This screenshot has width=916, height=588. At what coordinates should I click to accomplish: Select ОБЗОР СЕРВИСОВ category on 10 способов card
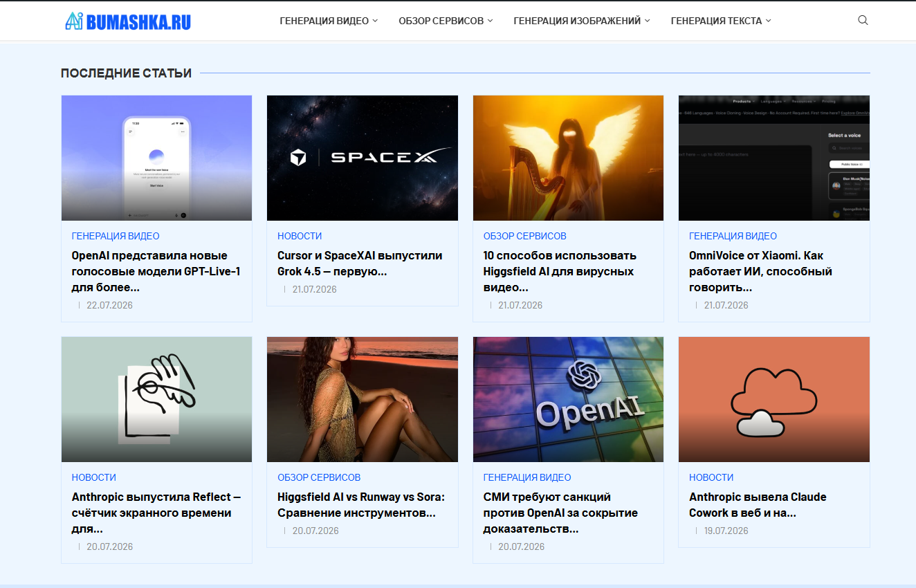(x=524, y=236)
